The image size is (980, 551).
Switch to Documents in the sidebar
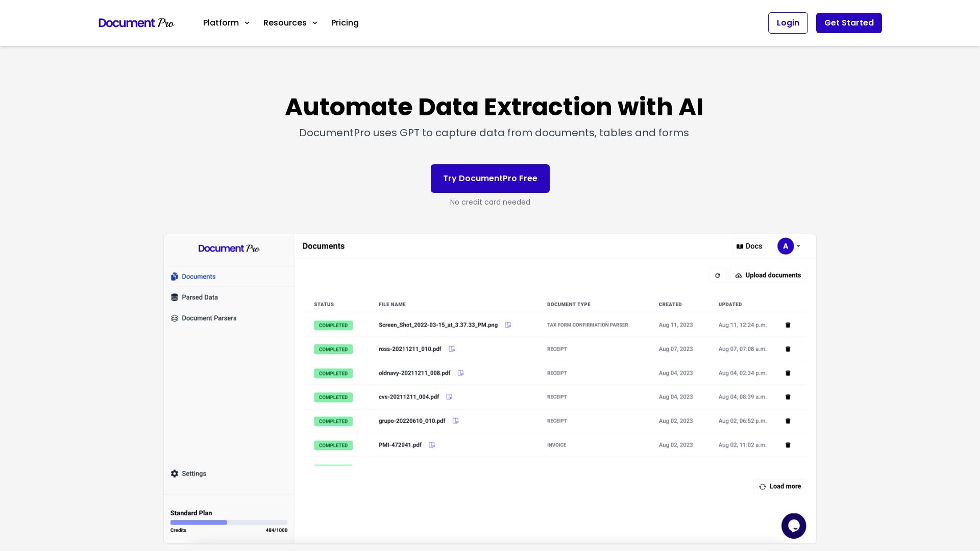point(198,276)
